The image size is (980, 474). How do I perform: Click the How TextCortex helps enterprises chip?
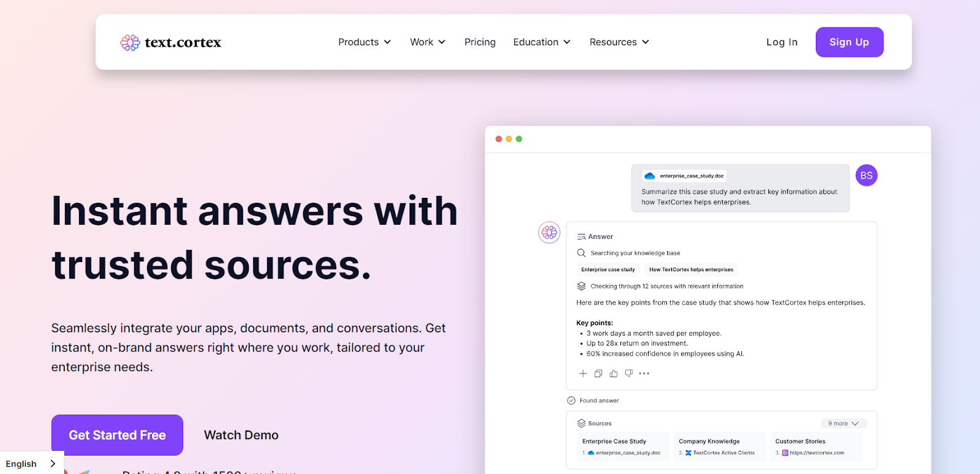point(691,269)
